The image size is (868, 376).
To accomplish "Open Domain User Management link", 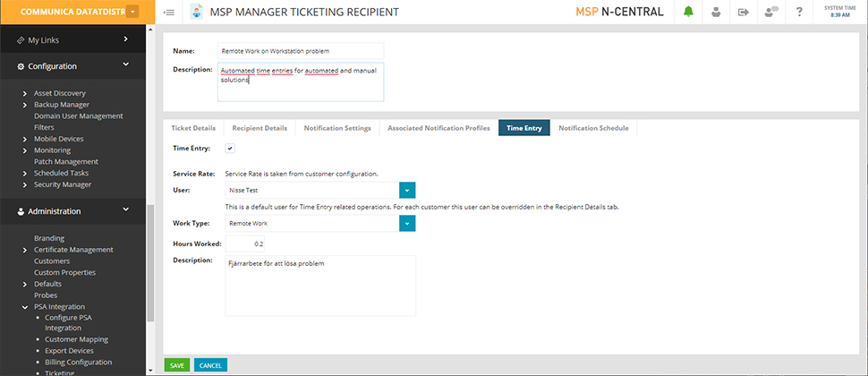I will [x=79, y=116].
